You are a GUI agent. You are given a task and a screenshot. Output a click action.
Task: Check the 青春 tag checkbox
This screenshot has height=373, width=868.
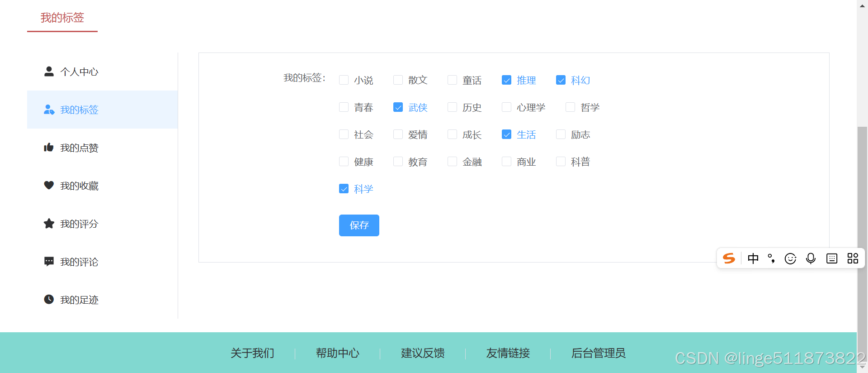point(344,107)
